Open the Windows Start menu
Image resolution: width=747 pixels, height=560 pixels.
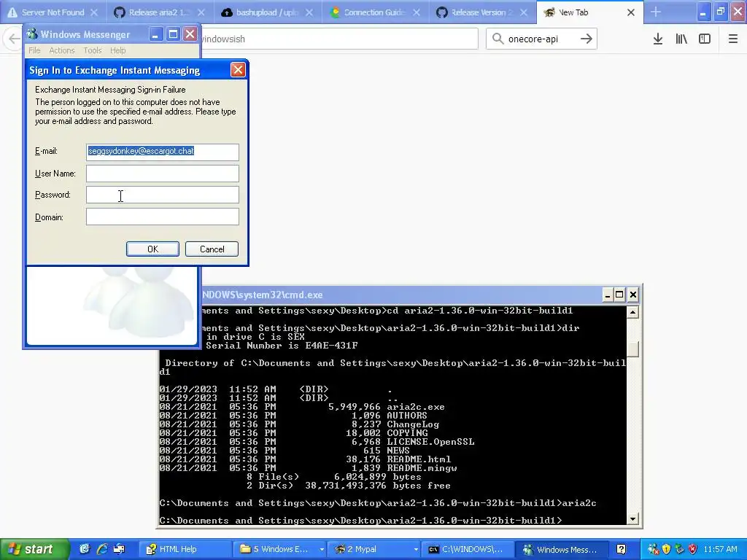[34, 549]
